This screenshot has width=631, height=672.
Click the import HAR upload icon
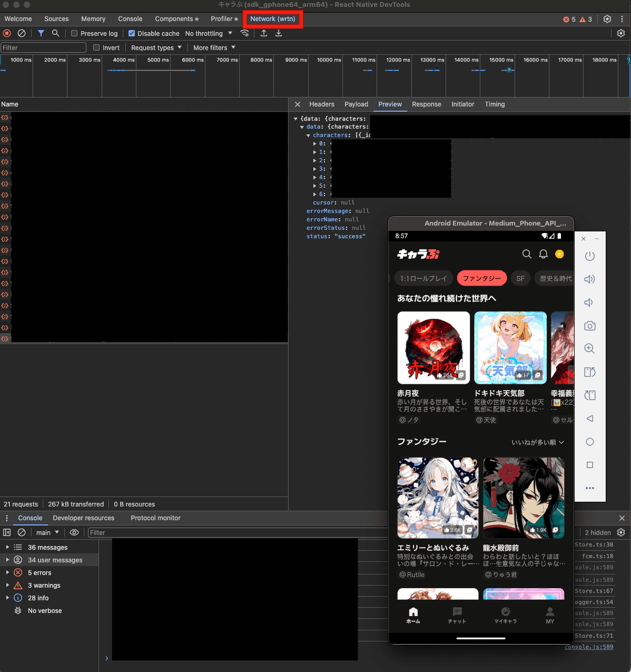pos(264,33)
